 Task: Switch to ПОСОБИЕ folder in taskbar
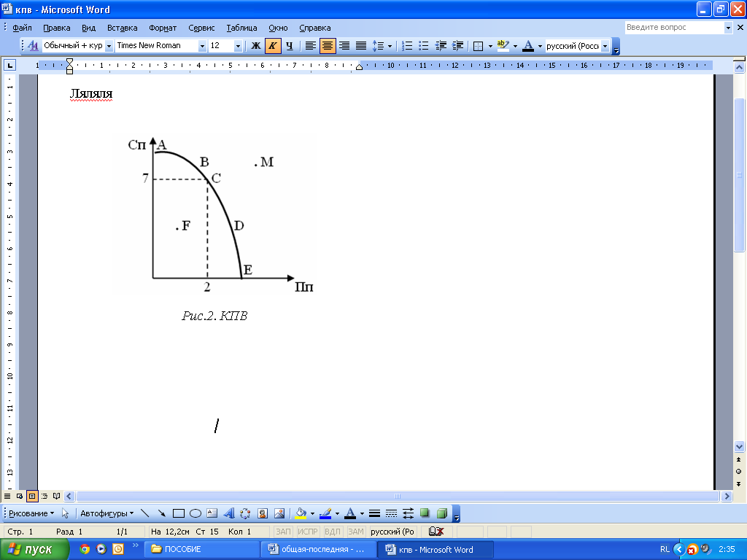click(203, 549)
